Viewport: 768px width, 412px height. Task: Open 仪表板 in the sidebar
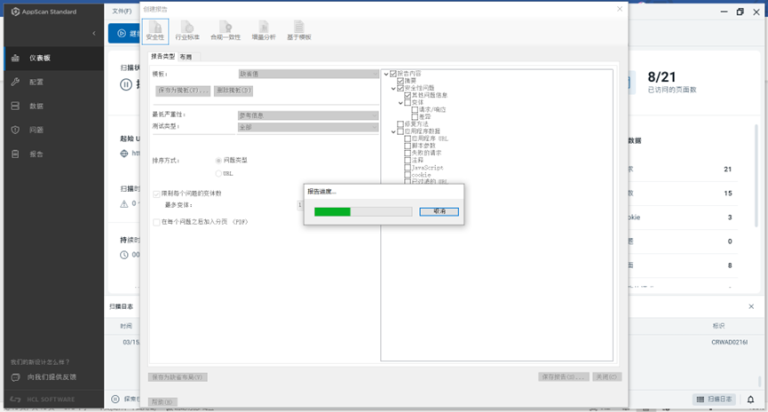[39, 58]
